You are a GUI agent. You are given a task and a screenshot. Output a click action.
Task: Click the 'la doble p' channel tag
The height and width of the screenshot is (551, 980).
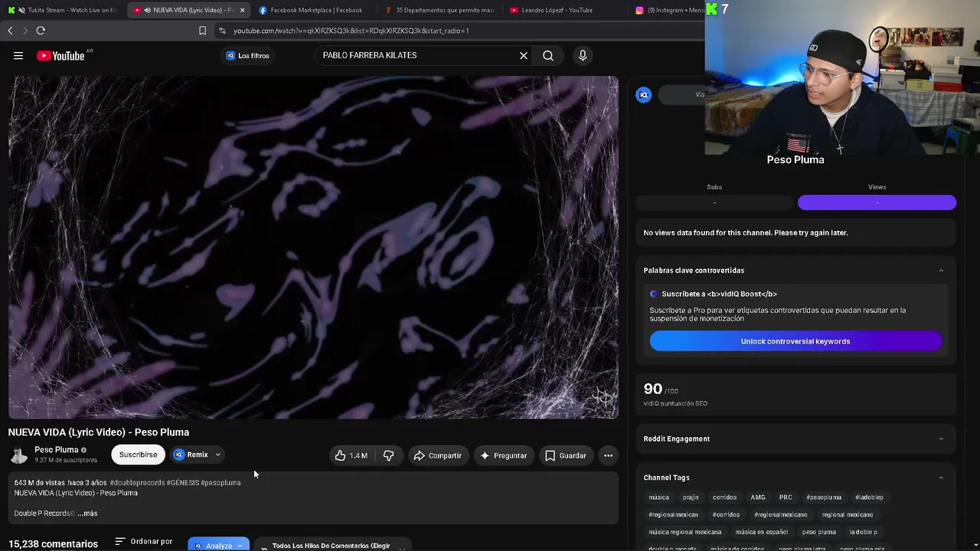coord(864,532)
